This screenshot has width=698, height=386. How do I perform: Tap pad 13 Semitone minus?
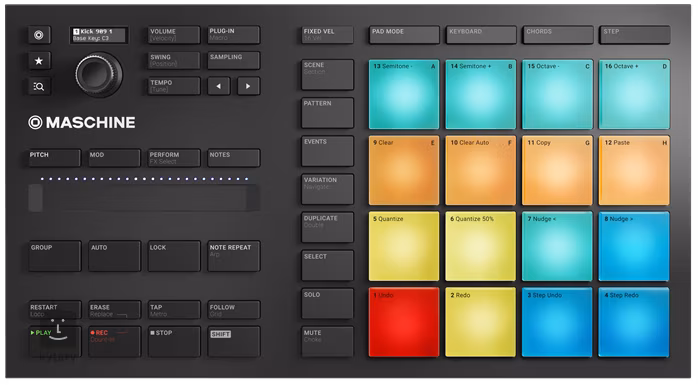click(x=404, y=94)
